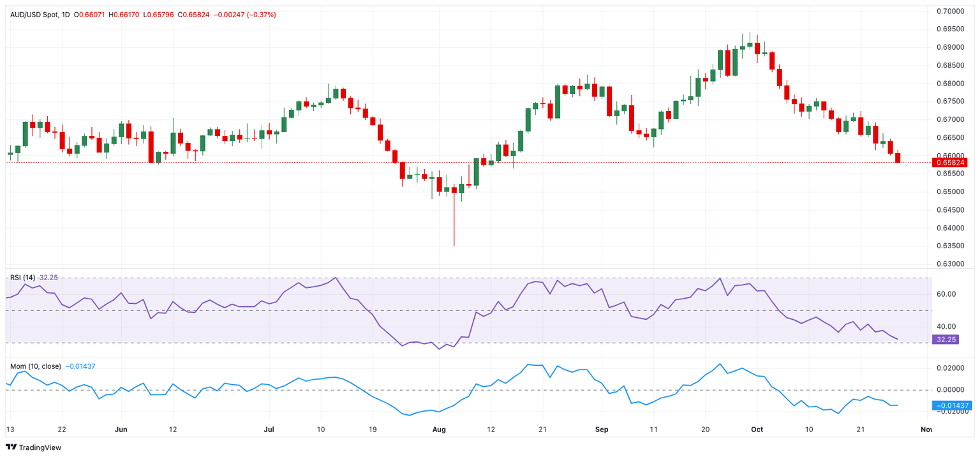
Task: Click the TradingView text link
Action: 40,447
